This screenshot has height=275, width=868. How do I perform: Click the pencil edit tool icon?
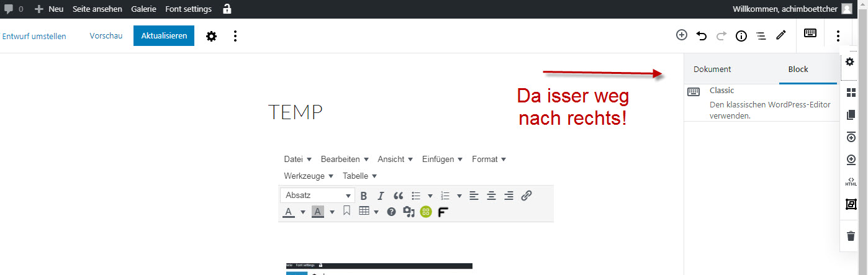click(780, 35)
